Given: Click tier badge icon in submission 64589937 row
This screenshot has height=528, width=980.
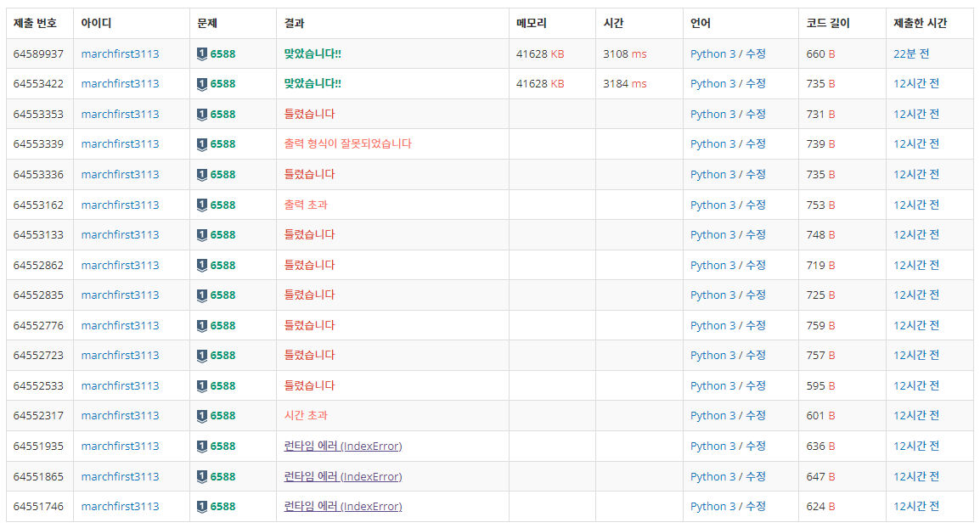Looking at the screenshot, I should coord(202,53).
